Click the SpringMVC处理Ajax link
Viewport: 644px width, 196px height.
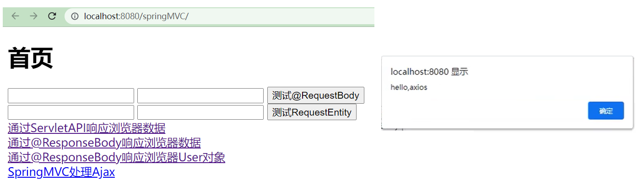pyautogui.click(x=61, y=172)
